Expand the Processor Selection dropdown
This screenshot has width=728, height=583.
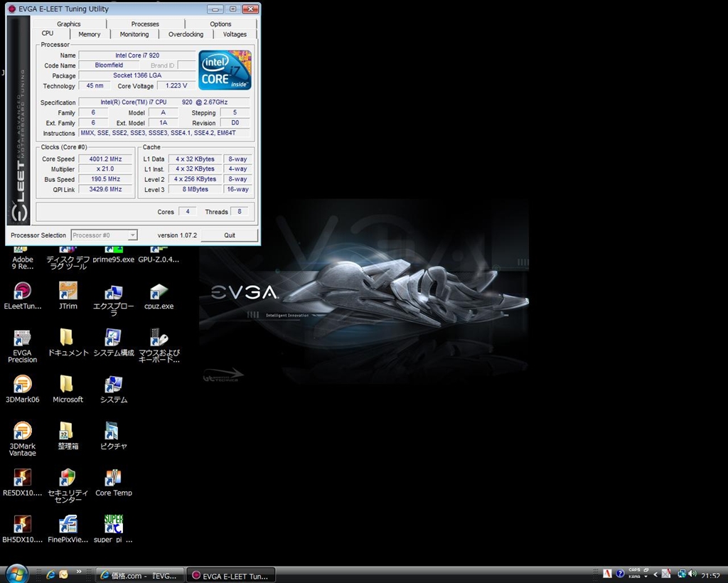pyautogui.click(x=132, y=235)
